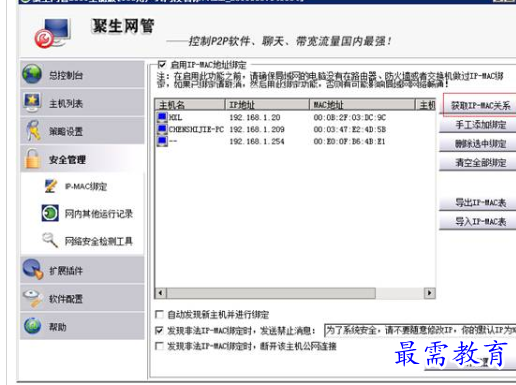Click the 总控制台 globe icon

click(32, 74)
